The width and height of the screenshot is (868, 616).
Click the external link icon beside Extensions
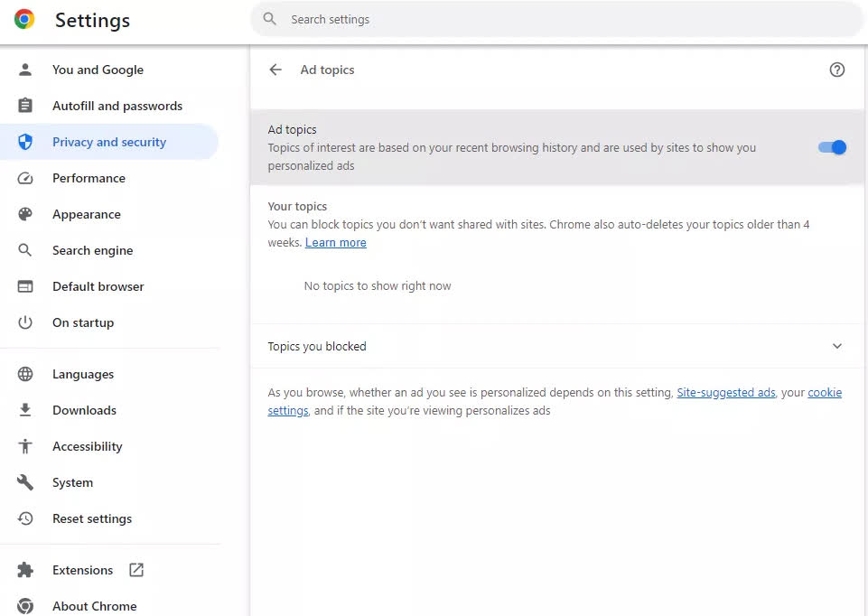136,570
